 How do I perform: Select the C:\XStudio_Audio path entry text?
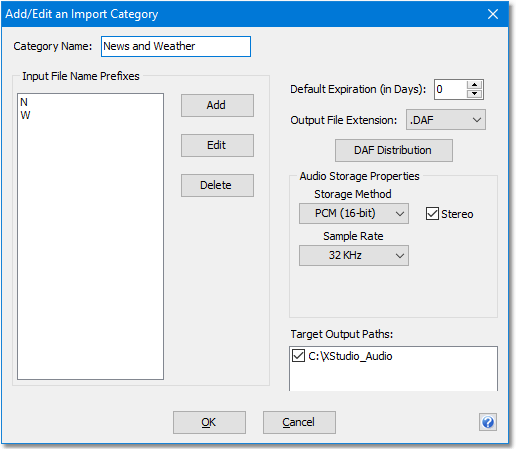click(350, 356)
